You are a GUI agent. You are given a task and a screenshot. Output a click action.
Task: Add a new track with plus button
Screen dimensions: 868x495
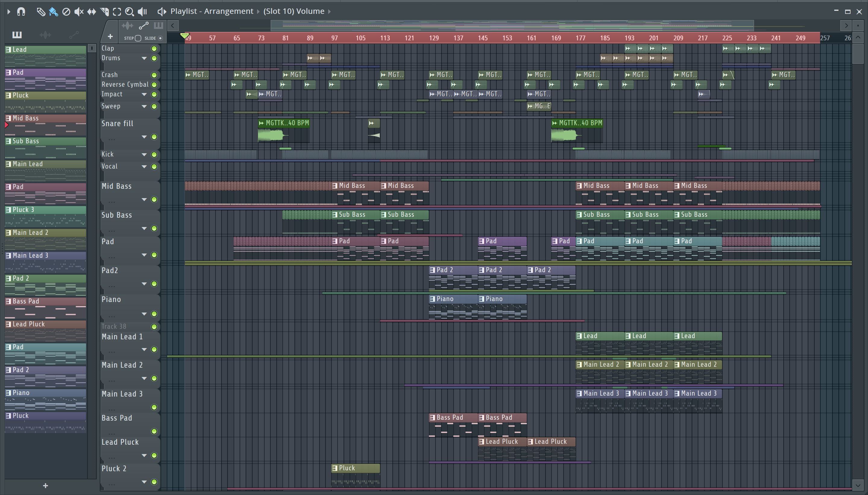point(110,36)
